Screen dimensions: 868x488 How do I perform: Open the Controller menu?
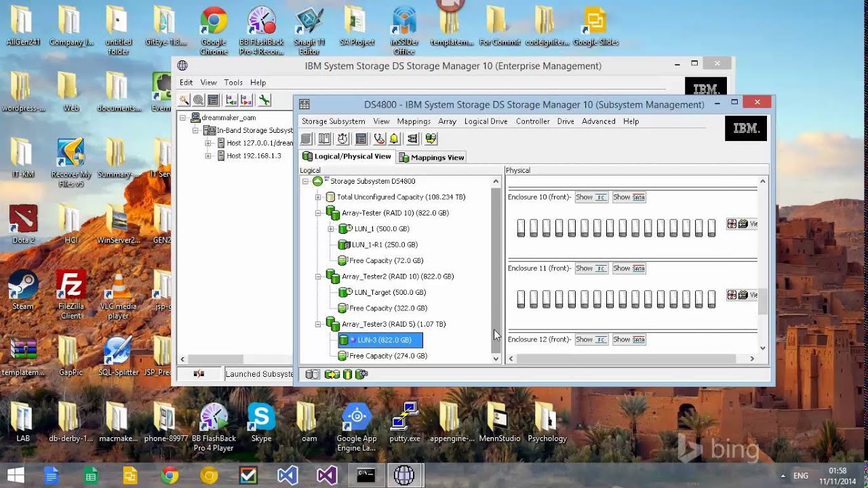click(x=532, y=121)
